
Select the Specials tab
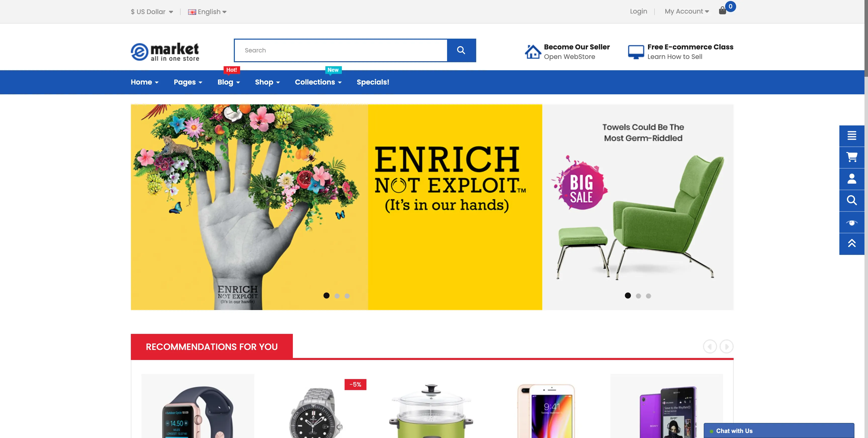pyautogui.click(x=373, y=82)
